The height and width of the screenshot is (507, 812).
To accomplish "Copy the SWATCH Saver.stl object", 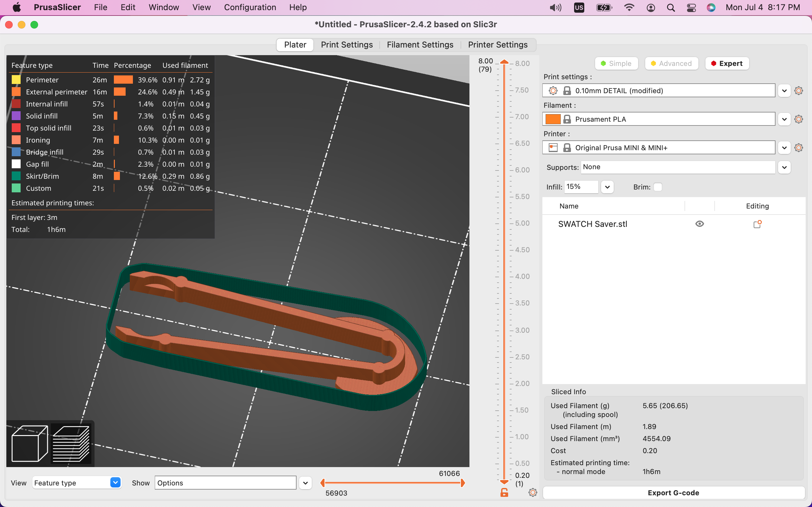I will pos(758,224).
